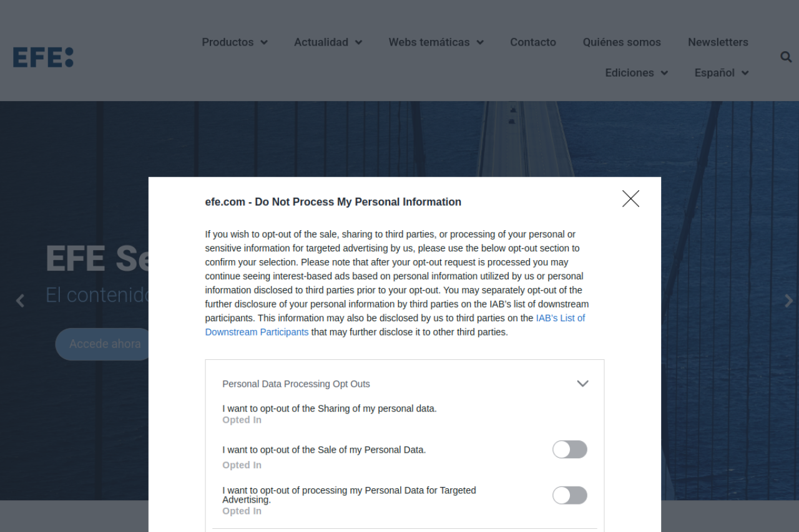Open the Actualidad dropdown menu

tap(328, 42)
